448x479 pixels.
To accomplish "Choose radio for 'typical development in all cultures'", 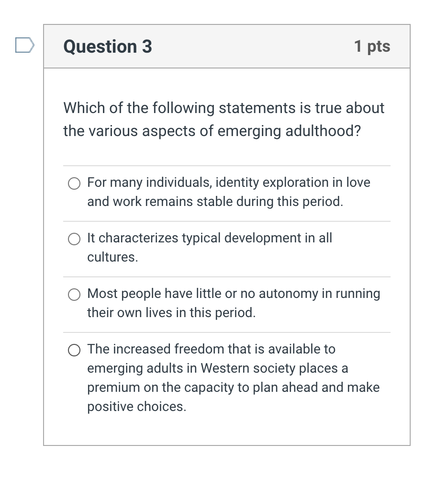I will point(74,239).
